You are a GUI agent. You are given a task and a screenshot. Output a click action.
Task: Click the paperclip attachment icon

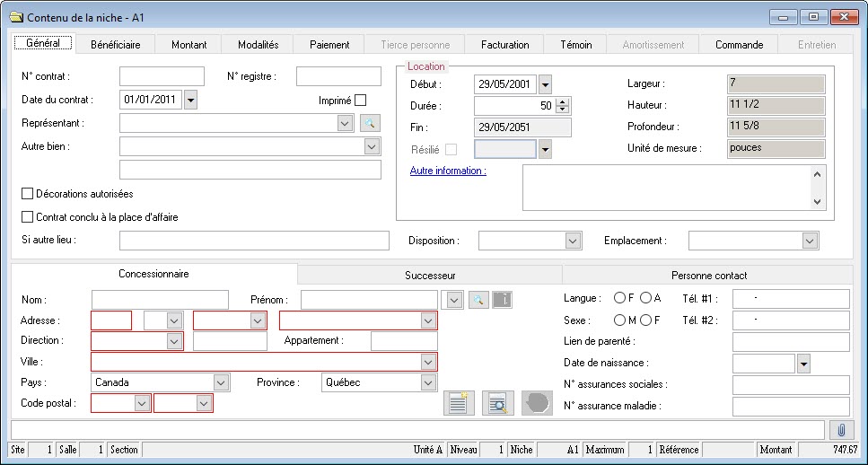click(841, 429)
